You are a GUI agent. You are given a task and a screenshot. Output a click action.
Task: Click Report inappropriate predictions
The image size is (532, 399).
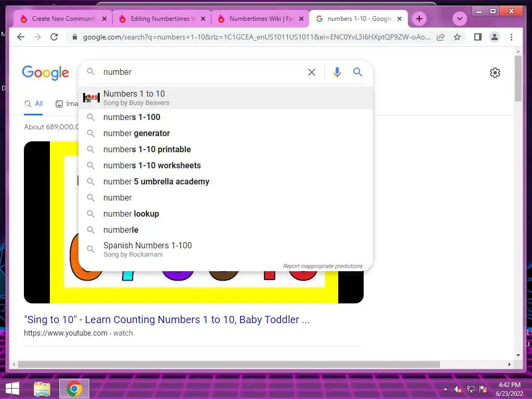(x=323, y=267)
